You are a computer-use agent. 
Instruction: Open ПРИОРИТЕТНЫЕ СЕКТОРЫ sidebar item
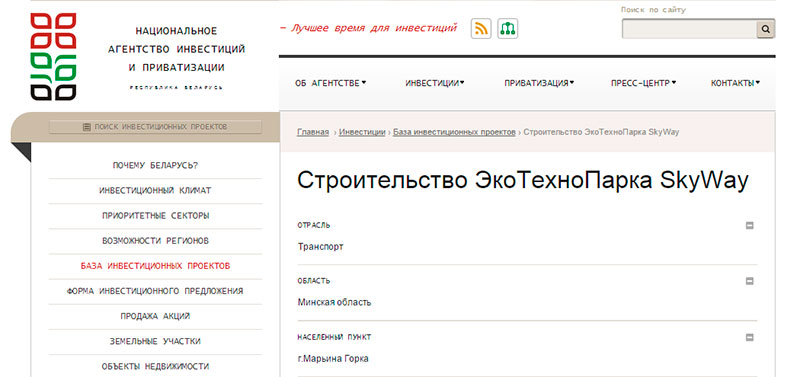(x=155, y=215)
